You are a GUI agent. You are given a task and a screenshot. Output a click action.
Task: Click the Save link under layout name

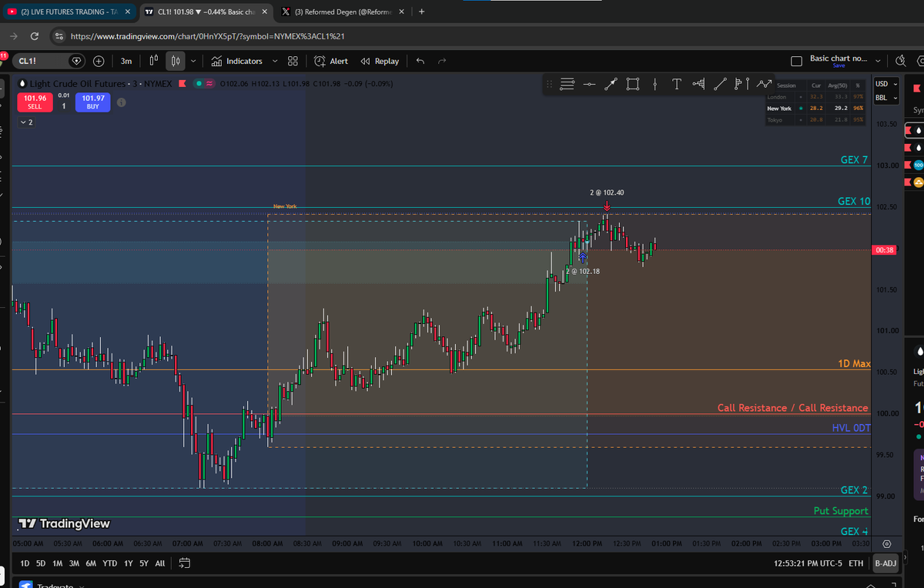point(839,66)
